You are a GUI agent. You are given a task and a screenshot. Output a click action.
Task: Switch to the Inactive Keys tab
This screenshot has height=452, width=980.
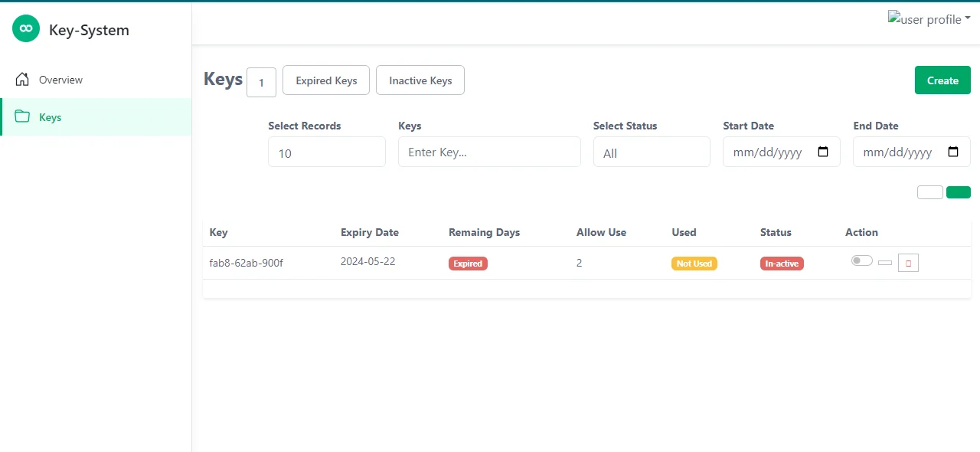(x=420, y=80)
